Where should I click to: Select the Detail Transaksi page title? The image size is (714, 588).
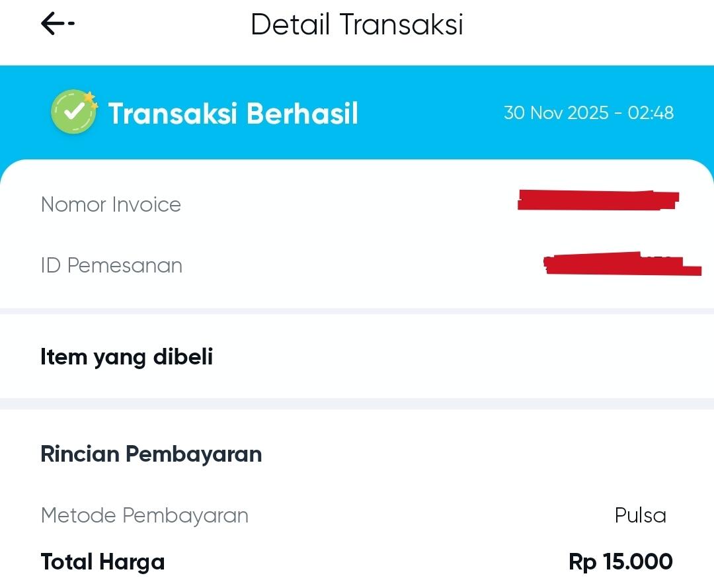357,24
